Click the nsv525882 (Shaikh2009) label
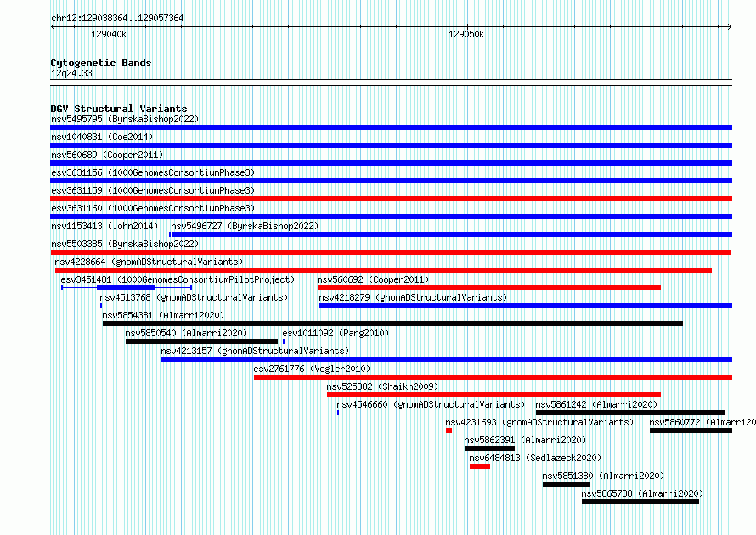The height and width of the screenshot is (535, 756). tap(382, 386)
